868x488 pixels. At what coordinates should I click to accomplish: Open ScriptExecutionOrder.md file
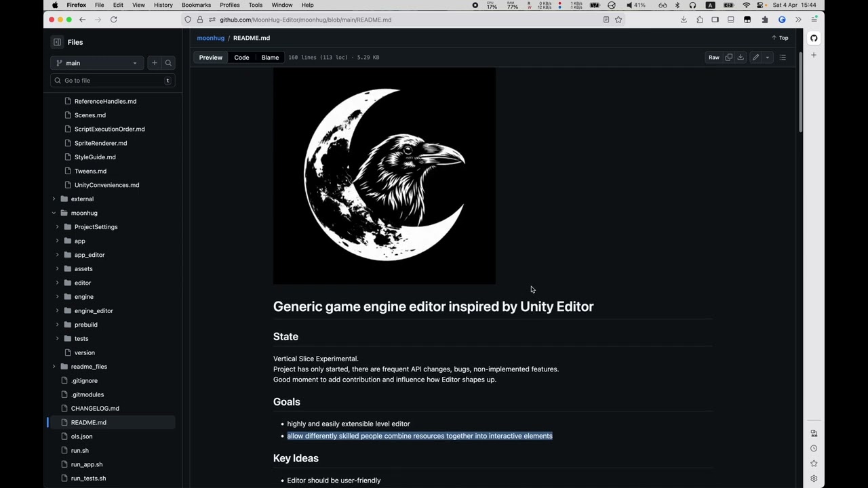(x=109, y=129)
